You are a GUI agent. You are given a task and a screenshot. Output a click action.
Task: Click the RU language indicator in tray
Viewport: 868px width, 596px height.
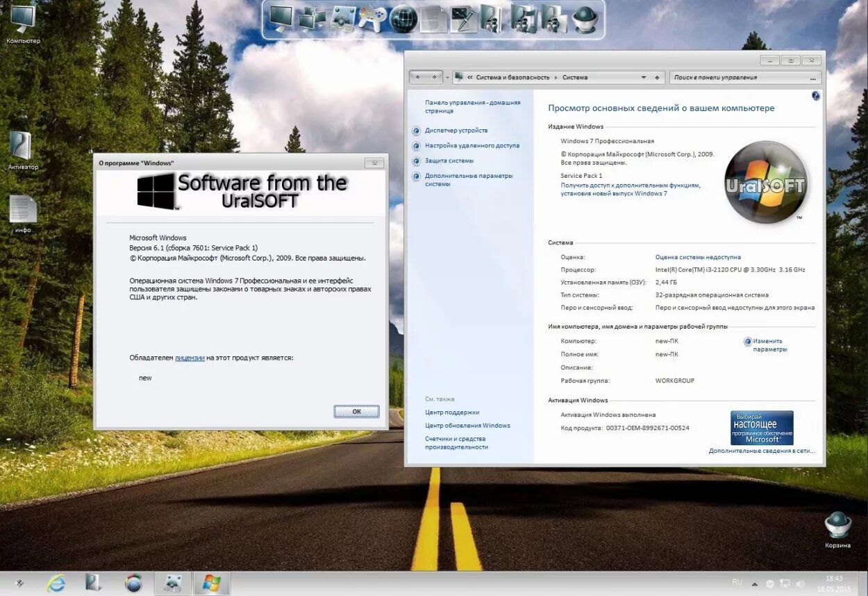737,581
